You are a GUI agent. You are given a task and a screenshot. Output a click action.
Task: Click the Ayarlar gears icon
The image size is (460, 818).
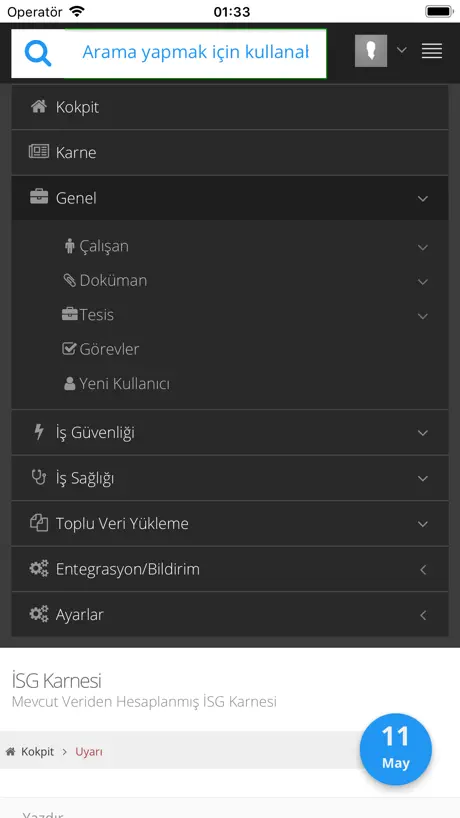39,614
